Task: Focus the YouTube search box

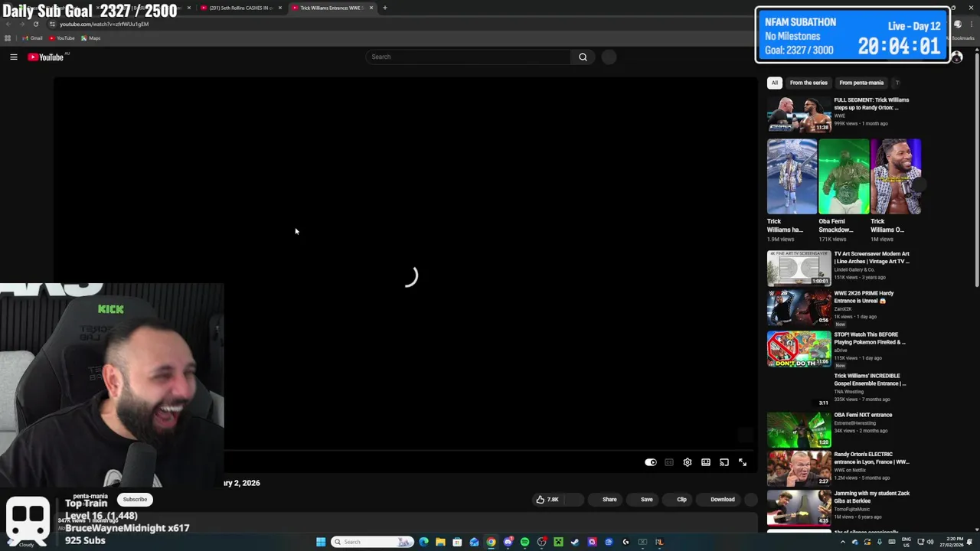Action: pyautogui.click(x=469, y=57)
